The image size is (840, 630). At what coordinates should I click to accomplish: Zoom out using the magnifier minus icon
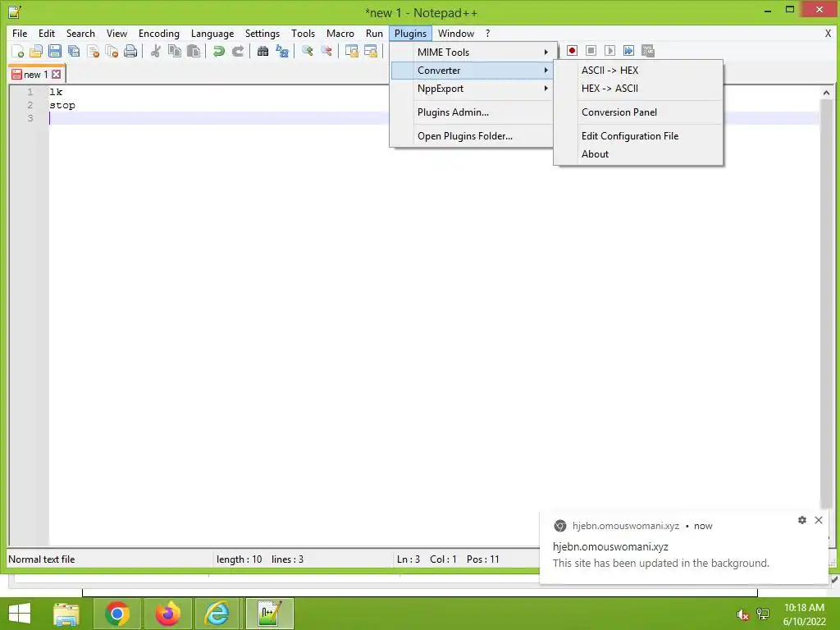tap(326, 51)
